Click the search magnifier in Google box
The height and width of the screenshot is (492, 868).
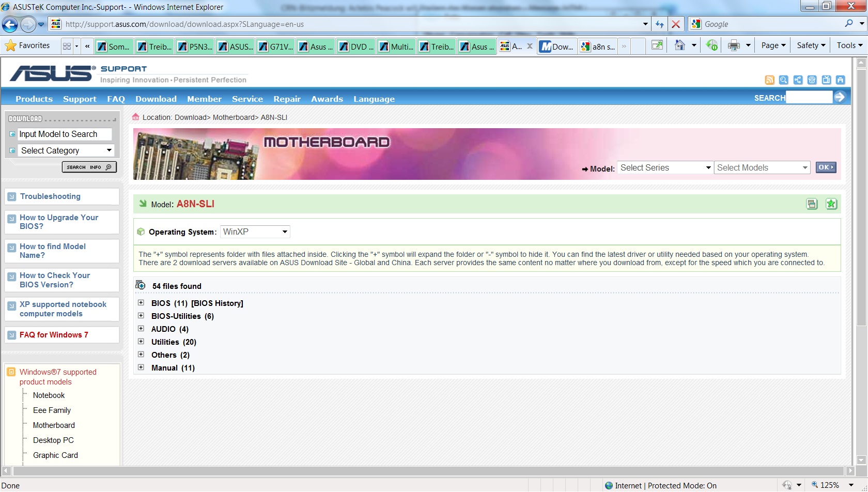coord(849,24)
